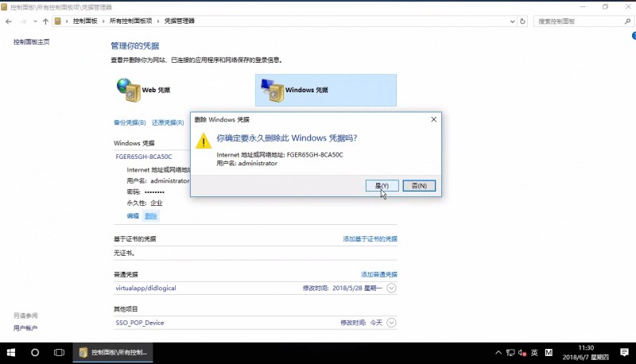636x364 pixels.
Task: Close the 删除 Windows 凭据 dialog
Action: 433,119
